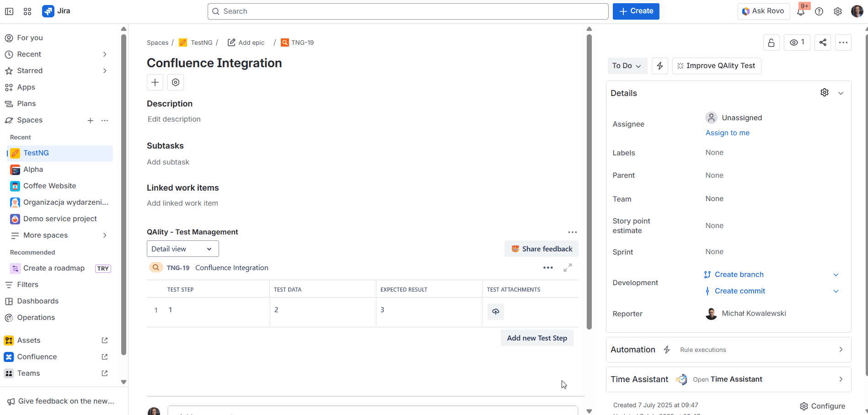Screen dimensions: 868x415
Task: Click the lock restrictions icon
Action: point(772,43)
